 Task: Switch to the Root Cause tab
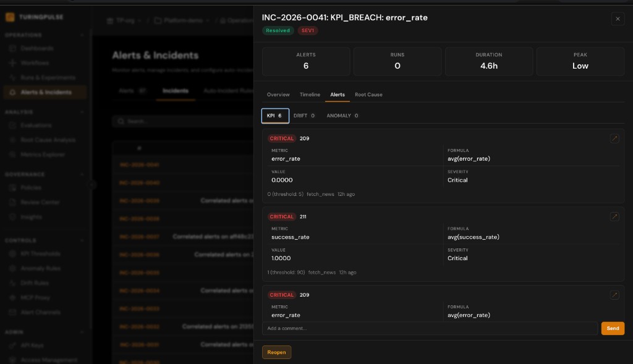368,95
